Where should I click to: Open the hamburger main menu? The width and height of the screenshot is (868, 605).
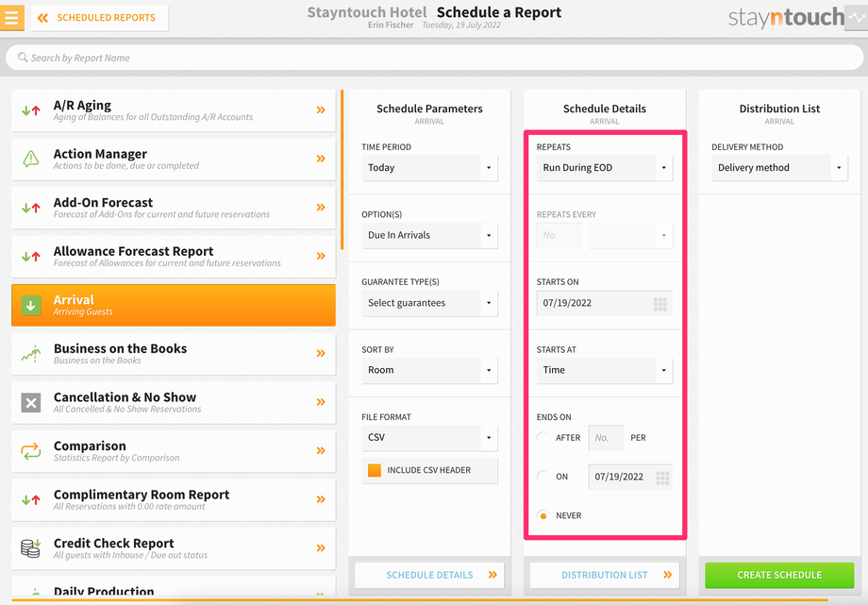point(11,17)
